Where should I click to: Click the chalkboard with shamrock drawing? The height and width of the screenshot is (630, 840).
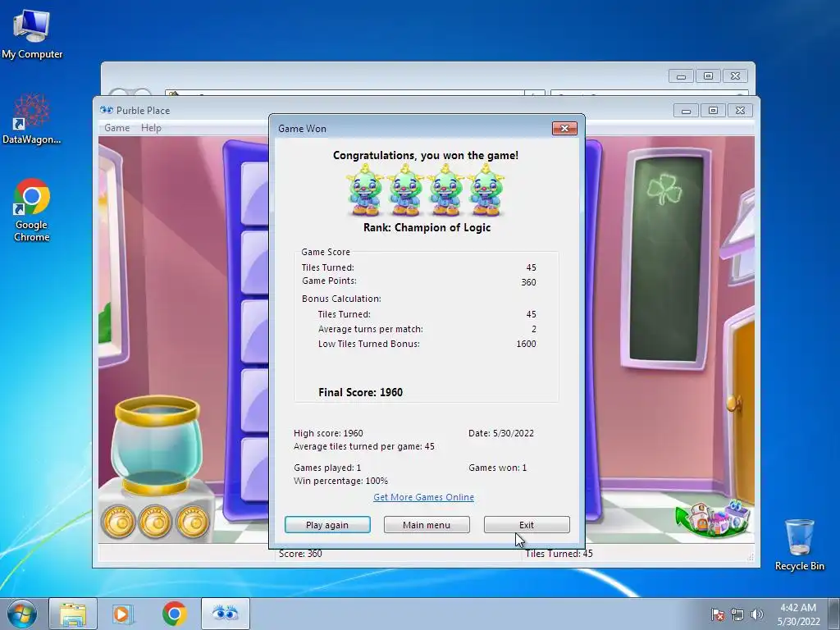(666, 258)
